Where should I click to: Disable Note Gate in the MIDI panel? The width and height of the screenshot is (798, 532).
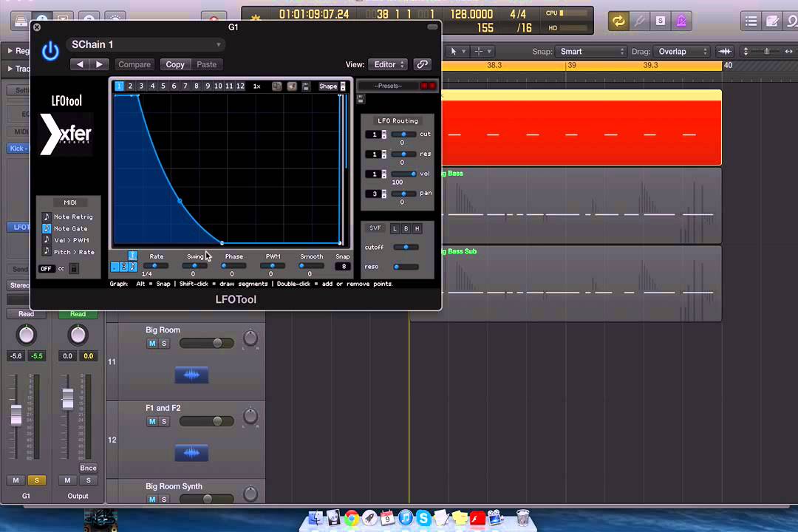pyautogui.click(x=47, y=228)
